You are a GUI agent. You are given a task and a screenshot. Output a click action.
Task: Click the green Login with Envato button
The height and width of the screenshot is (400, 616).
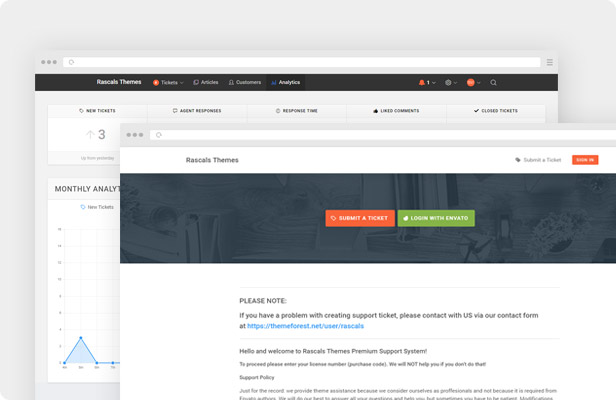[x=436, y=218]
